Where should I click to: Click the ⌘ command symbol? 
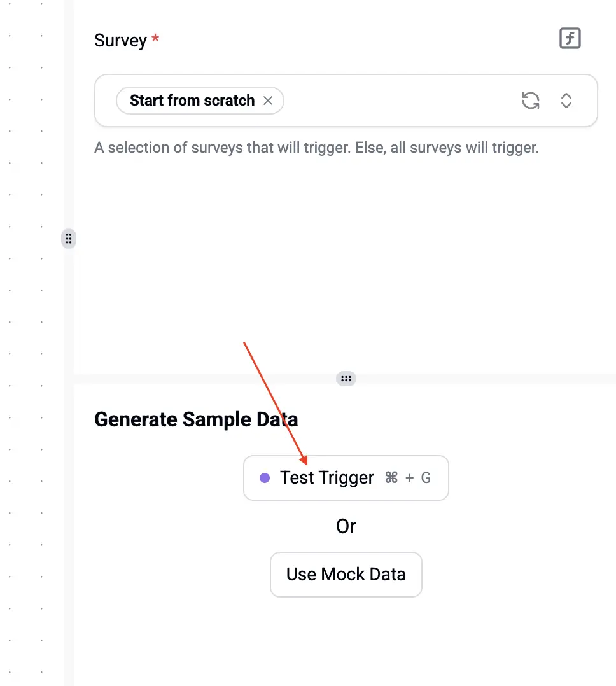(391, 478)
